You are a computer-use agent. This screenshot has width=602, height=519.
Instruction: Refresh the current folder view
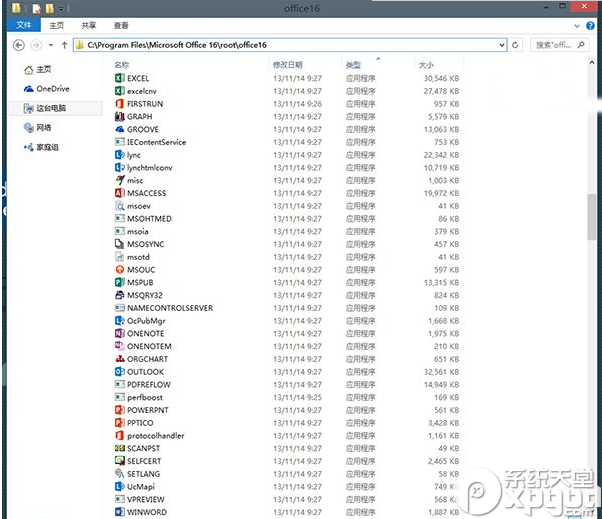point(515,45)
